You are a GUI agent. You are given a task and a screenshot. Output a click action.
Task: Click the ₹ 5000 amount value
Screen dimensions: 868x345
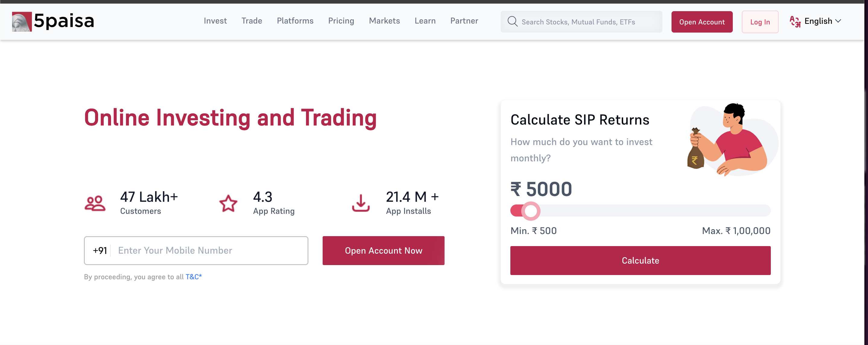(541, 189)
